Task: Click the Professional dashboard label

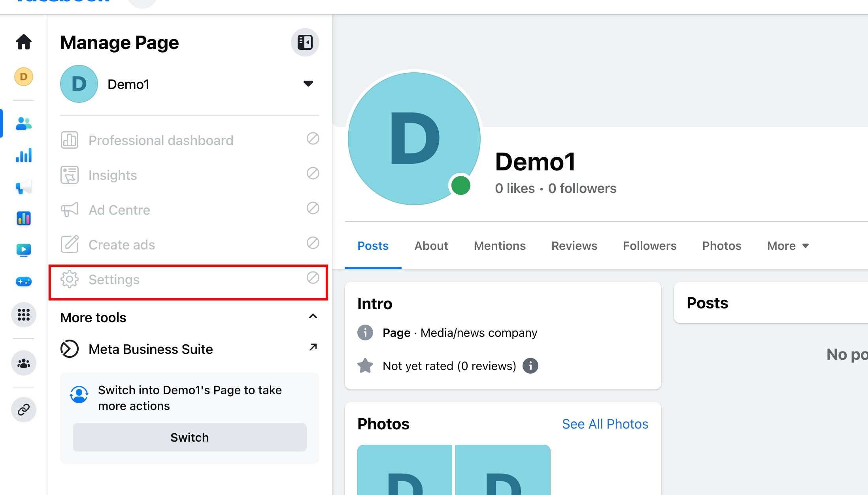Action: click(161, 140)
